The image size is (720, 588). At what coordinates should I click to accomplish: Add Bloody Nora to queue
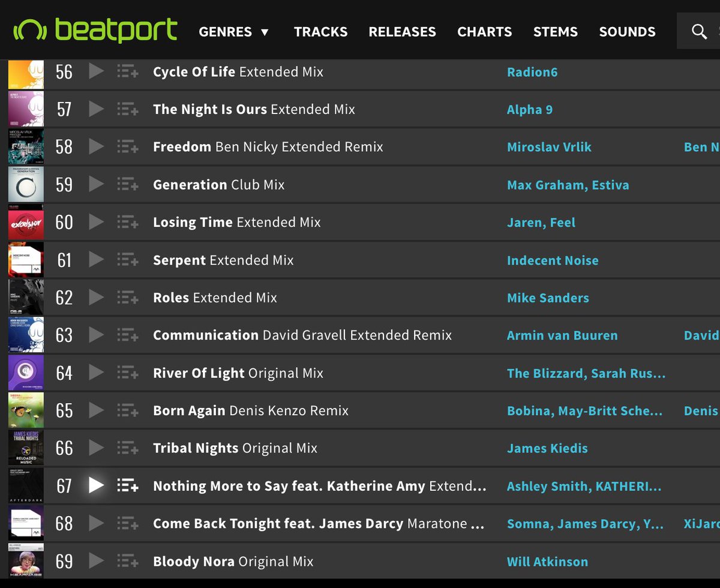[x=128, y=562]
